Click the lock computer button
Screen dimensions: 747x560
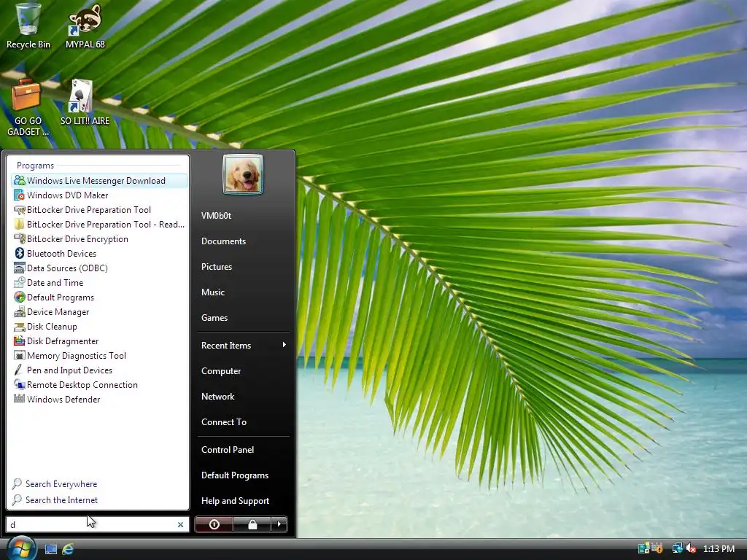(x=252, y=524)
